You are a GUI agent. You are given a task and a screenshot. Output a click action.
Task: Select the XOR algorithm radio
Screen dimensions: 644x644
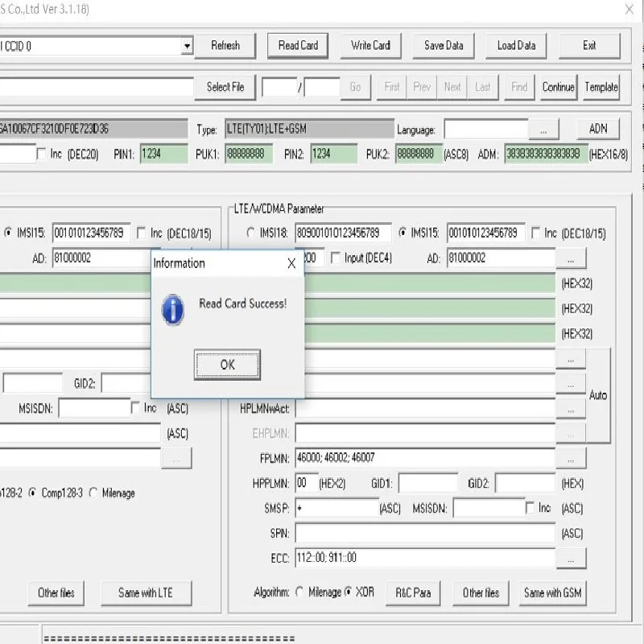click(x=349, y=592)
